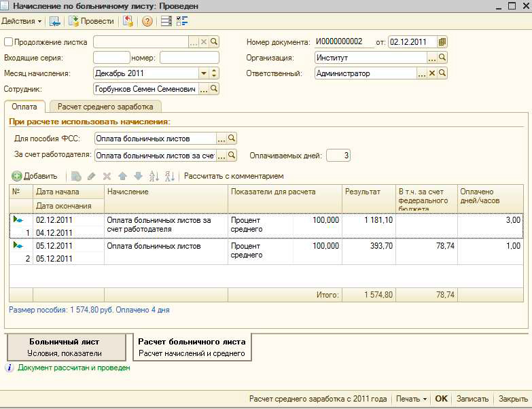Screen dimensions: 532x409
Task: Click the Организация field Институт
Action: [370, 58]
